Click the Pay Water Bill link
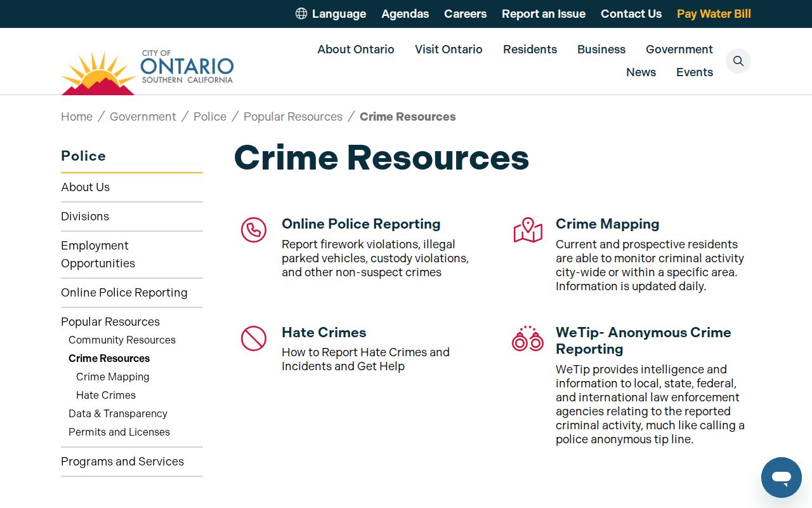 [x=714, y=14]
